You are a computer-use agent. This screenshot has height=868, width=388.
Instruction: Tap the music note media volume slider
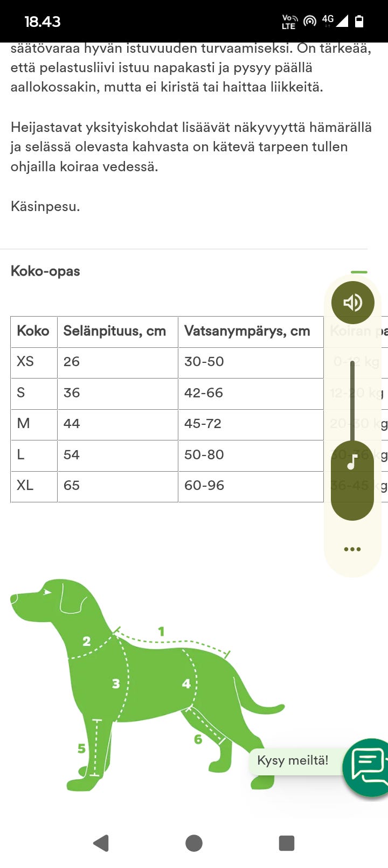tap(352, 461)
